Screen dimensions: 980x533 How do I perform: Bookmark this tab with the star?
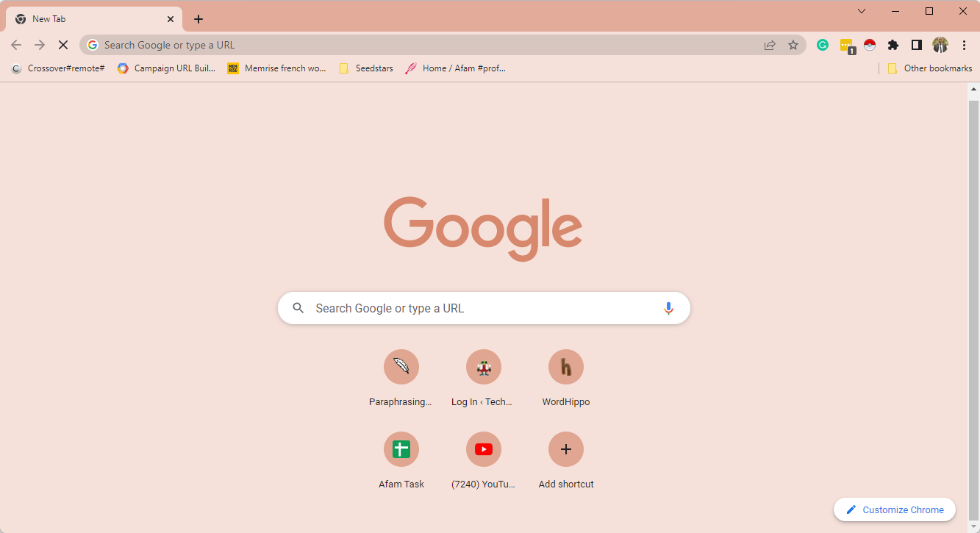pos(793,45)
